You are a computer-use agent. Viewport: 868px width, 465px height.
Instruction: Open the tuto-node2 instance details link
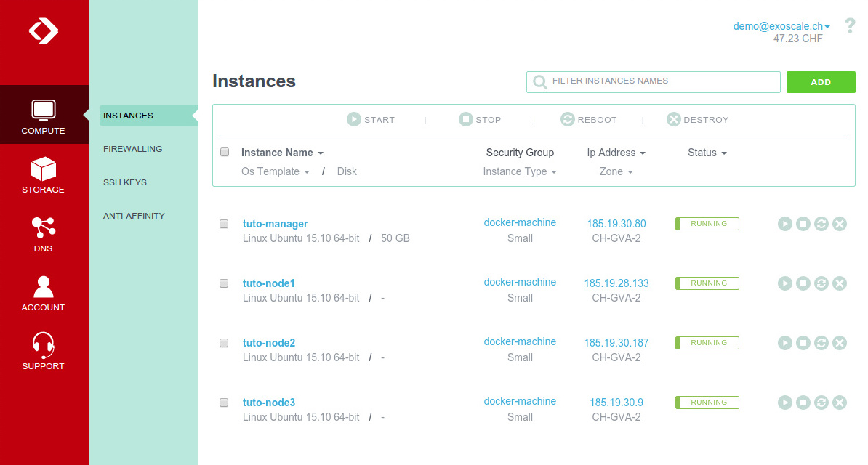[269, 342]
